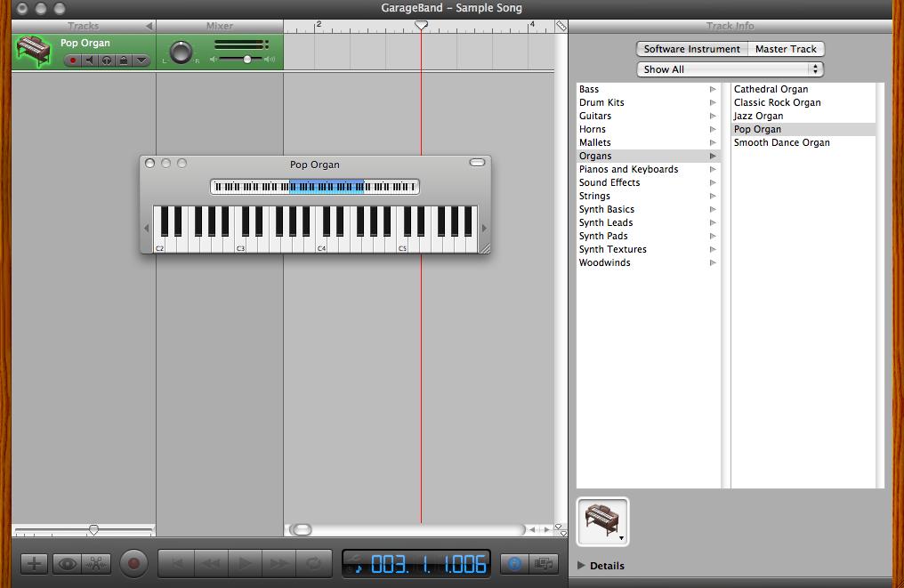Open the Show All dropdown
This screenshot has height=588, width=904.
[x=730, y=69]
